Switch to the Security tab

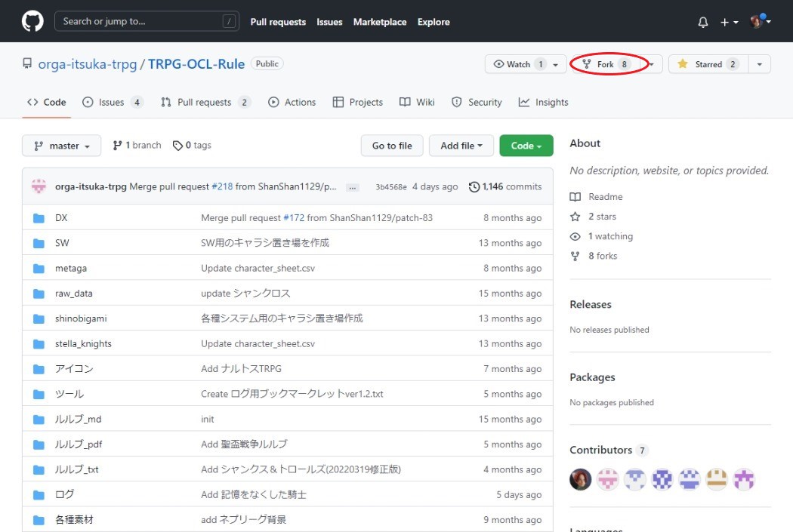(x=477, y=102)
